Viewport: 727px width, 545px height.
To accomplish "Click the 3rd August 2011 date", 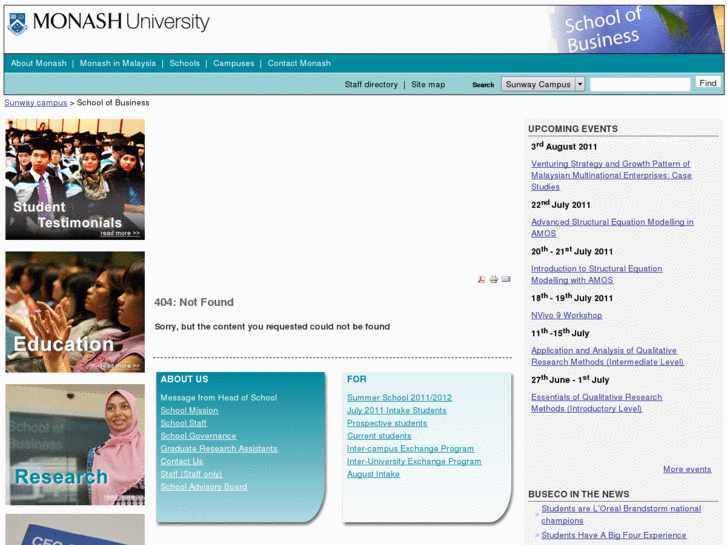I will (x=564, y=146).
